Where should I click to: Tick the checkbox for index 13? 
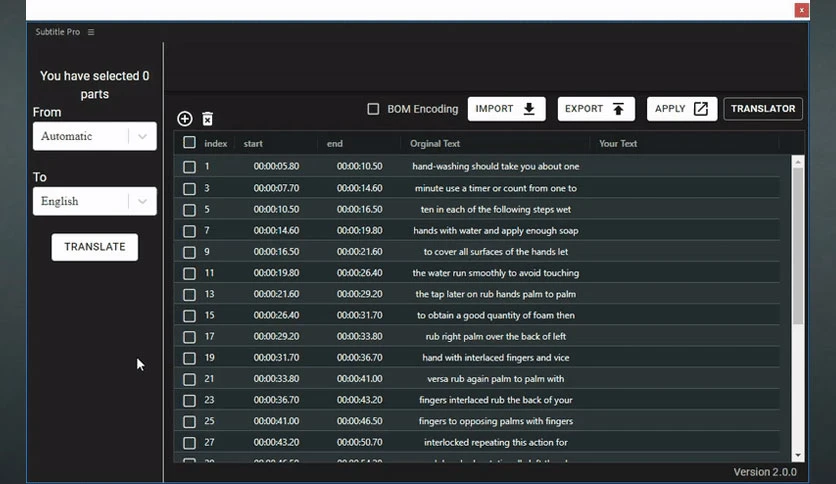click(189, 295)
